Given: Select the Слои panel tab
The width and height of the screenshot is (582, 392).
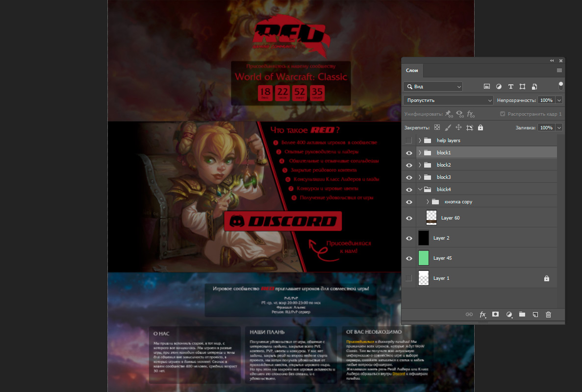Looking at the screenshot, I should pos(412,71).
